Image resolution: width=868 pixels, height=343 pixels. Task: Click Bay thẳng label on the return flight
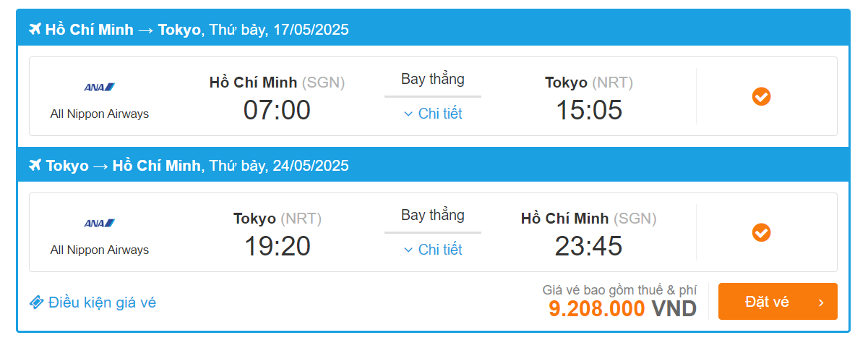pos(432,215)
